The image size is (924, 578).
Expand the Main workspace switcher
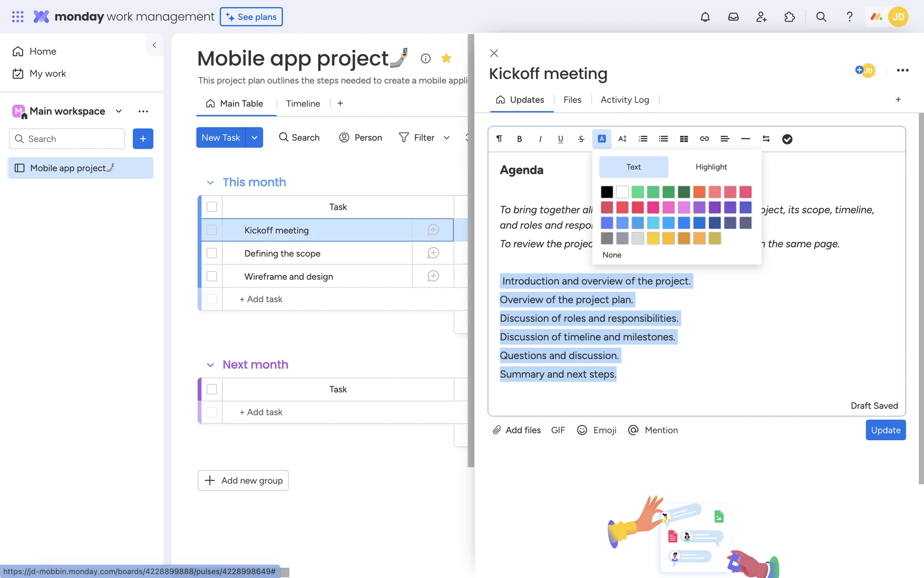point(118,111)
